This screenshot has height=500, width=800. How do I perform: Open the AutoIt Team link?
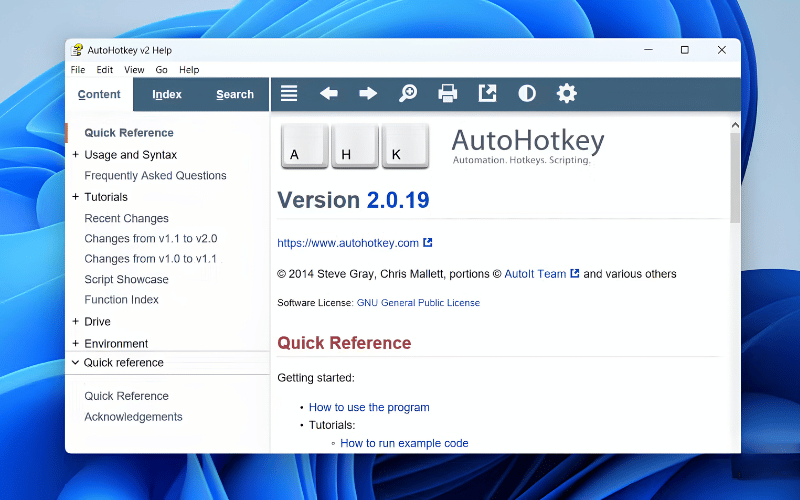pyautogui.click(x=535, y=273)
